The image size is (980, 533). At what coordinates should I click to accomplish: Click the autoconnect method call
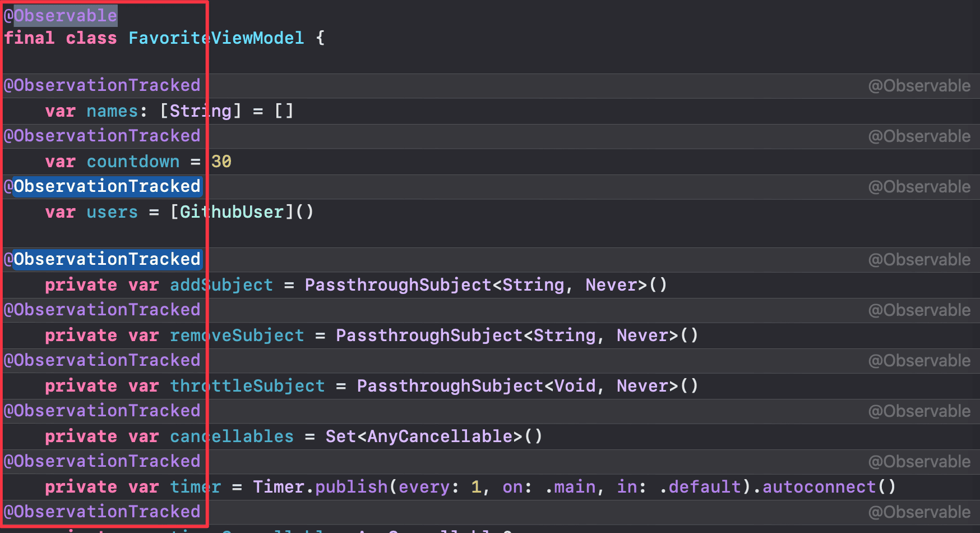coord(819,487)
